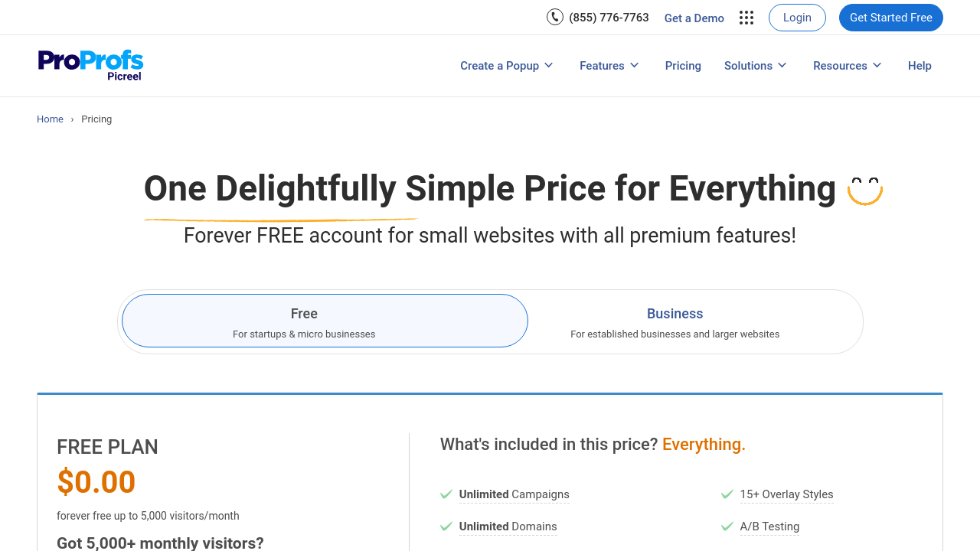Open the apps grid icon
Screen dimensions: 980x551
(746, 18)
